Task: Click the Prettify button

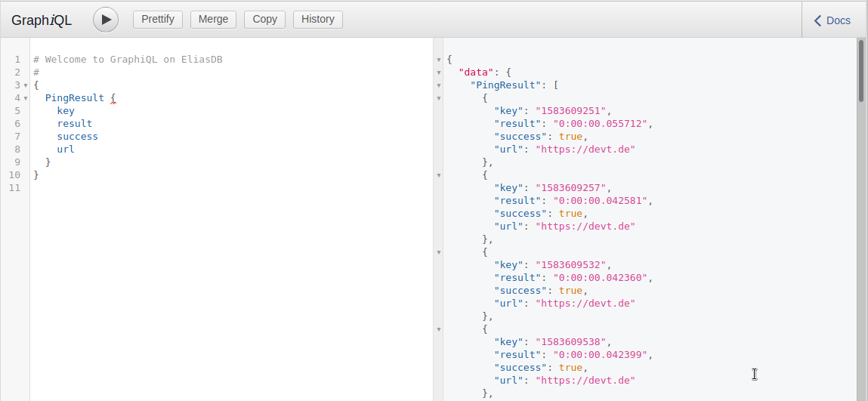Action: 158,20
